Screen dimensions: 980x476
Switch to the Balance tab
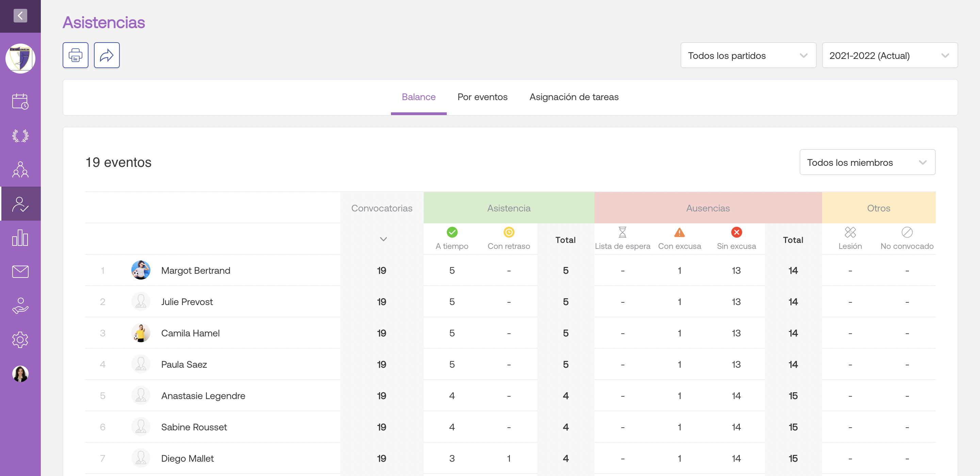[419, 97]
